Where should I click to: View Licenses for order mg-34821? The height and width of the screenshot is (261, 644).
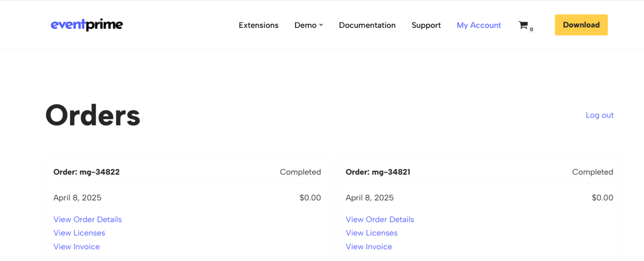tap(372, 233)
